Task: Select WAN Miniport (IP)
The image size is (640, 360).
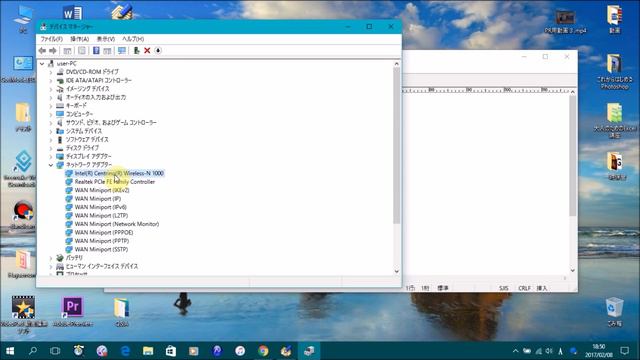Action: [98, 199]
